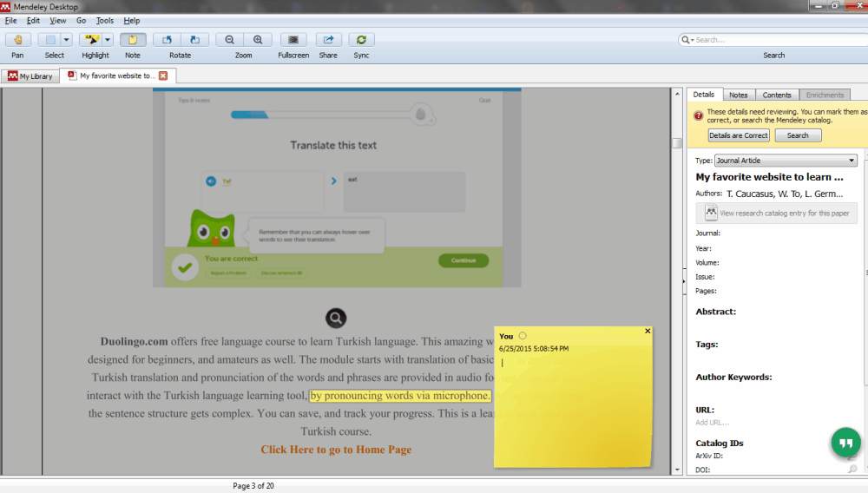Zoom in on the document
868x493 pixels.
click(x=258, y=40)
